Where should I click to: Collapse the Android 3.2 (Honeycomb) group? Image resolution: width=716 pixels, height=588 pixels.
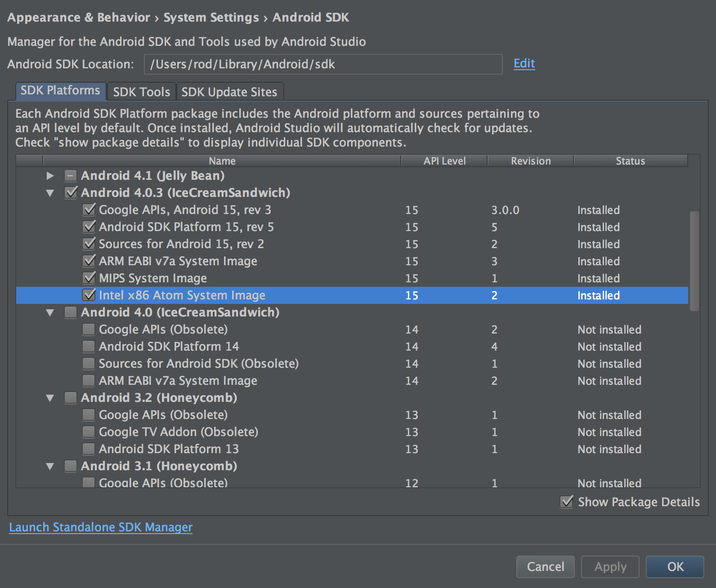50,398
